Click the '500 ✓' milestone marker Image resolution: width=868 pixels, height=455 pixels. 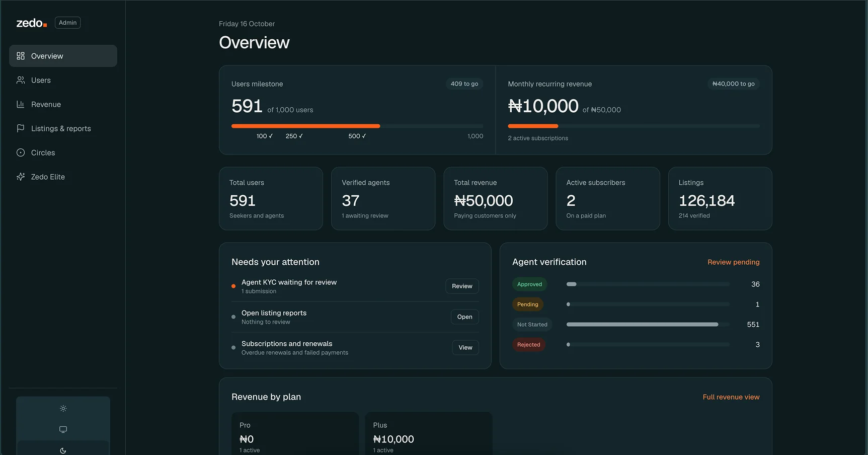click(x=357, y=136)
